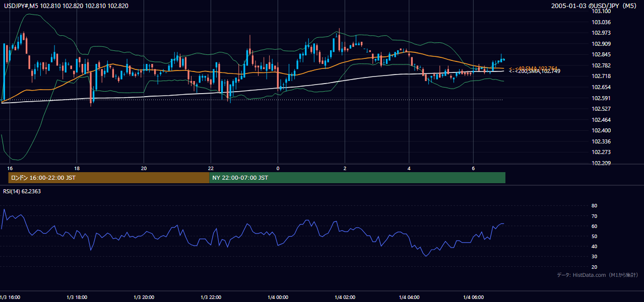The height and width of the screenshot is (302, 644).
Task: Click the bottom date label 1/4 04:00
Action: point(409,297)
